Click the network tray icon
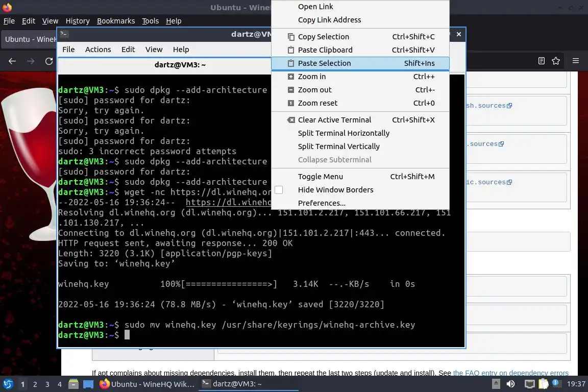 [529, 384]
